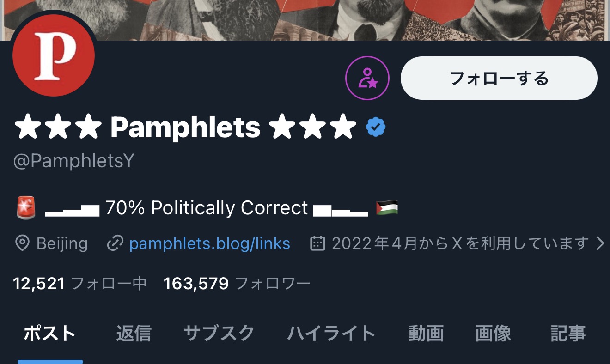The height and width of the screenshot is (364, 610).
Task: Expand join date details chevron
Action: tap(600, 243)
